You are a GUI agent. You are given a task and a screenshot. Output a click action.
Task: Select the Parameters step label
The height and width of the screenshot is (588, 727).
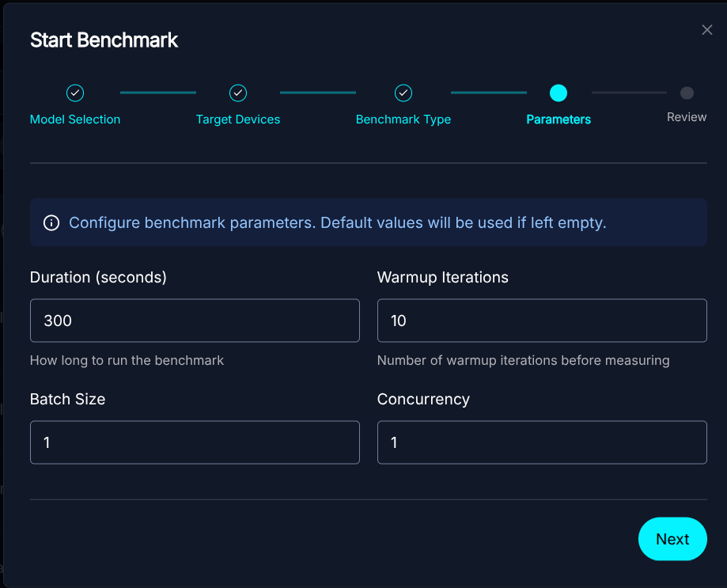(559, 119)
